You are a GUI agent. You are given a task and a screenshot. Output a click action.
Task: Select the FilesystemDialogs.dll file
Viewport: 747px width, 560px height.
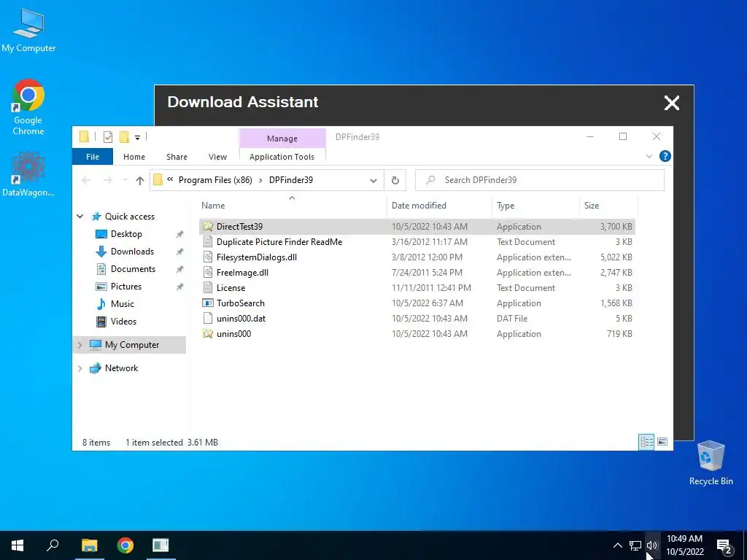pos(417,257)
